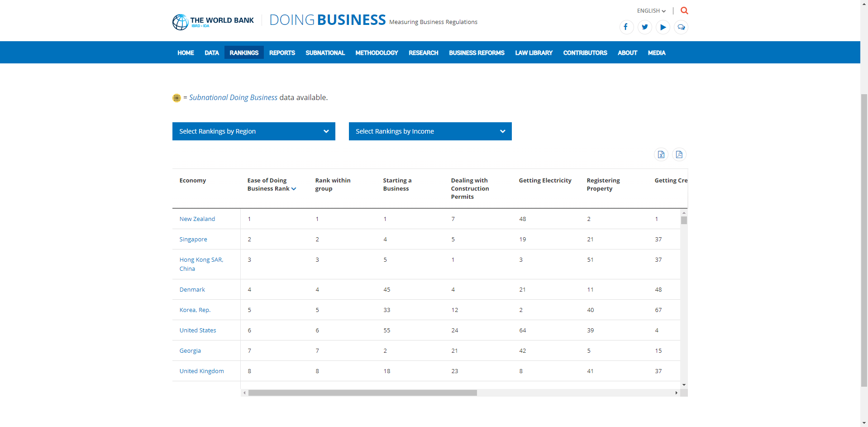Open the Singapore economy link

click(x=193, y=239)
